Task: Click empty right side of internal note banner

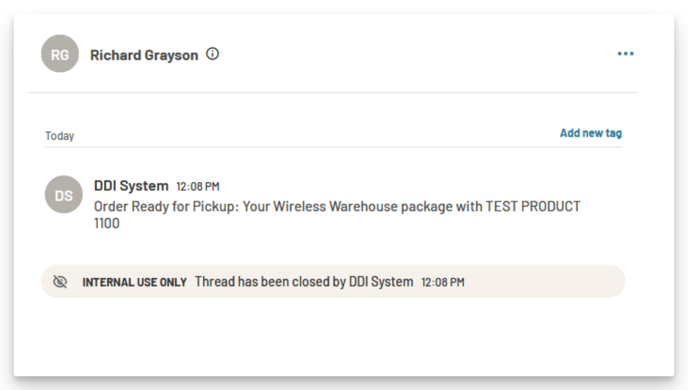Action: tap(544, 282)
